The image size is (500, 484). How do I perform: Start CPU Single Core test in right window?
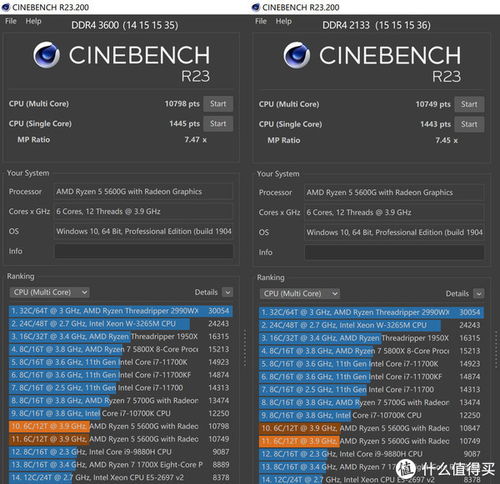click(469, 124)
